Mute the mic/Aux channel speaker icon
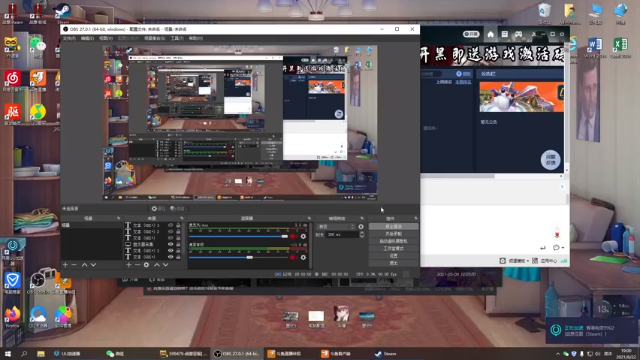The width and height of the screenshot is (640, 360). point(293,236)
